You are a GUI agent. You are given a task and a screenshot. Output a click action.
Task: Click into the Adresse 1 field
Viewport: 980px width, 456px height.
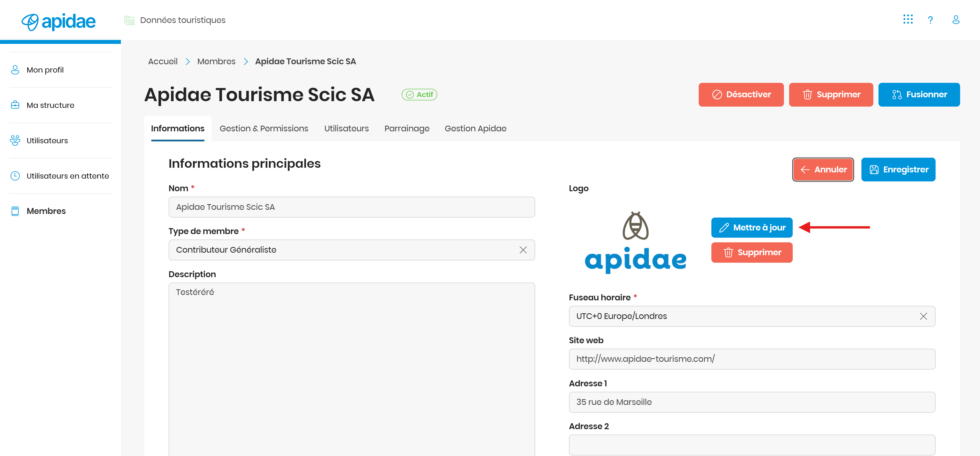(x=752, y=402)
